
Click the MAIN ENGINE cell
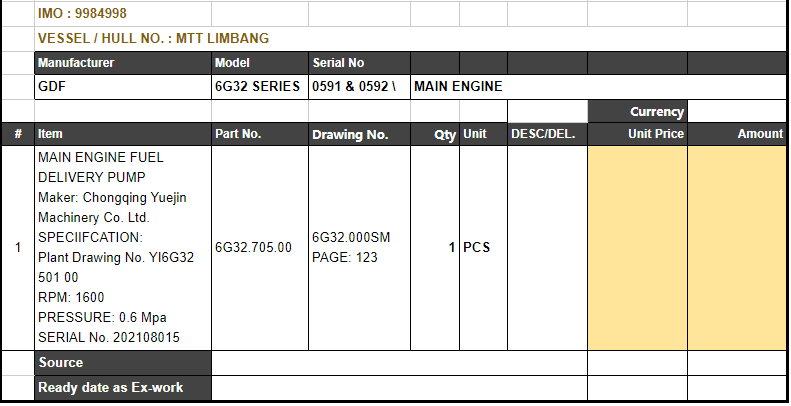pos(458,87)
